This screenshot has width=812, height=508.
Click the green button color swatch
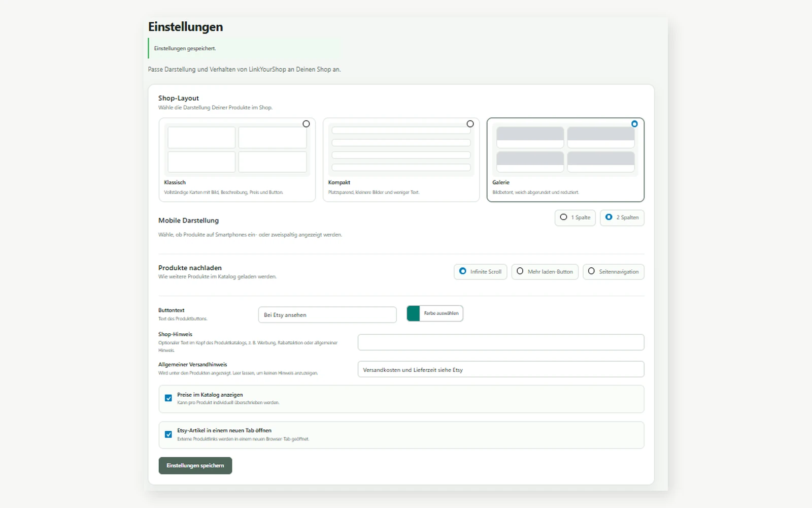coord(414,313)
